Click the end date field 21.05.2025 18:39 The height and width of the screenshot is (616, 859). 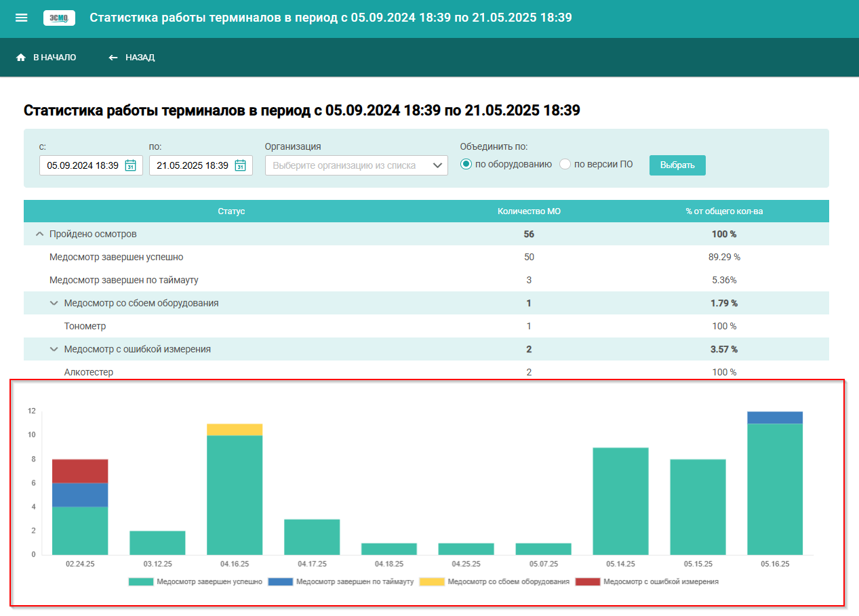(x=201, y=165)
